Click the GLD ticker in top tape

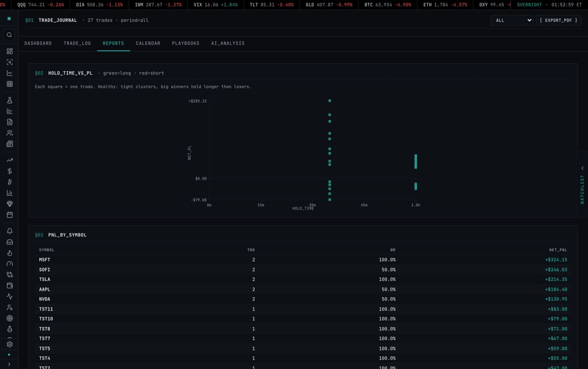[329, 5]
